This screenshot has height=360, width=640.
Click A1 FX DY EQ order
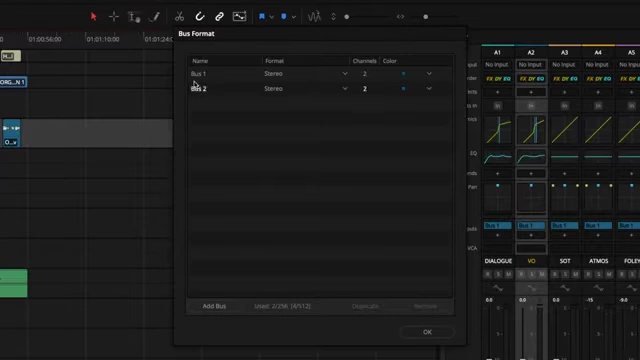point(498,78)
